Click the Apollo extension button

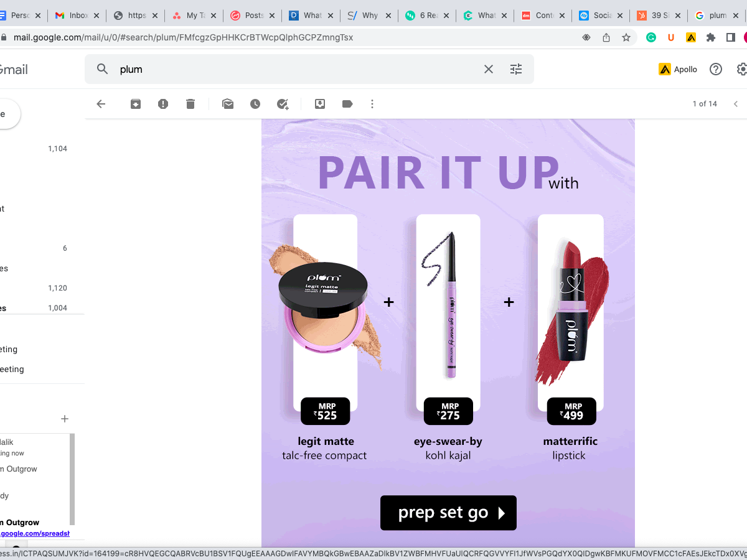[x=678, y=69]
